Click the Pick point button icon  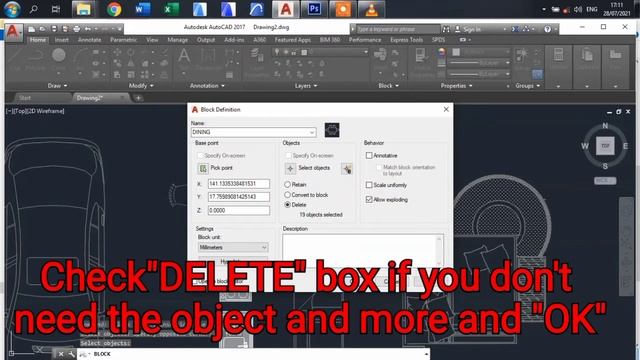(x=203, y=168)
